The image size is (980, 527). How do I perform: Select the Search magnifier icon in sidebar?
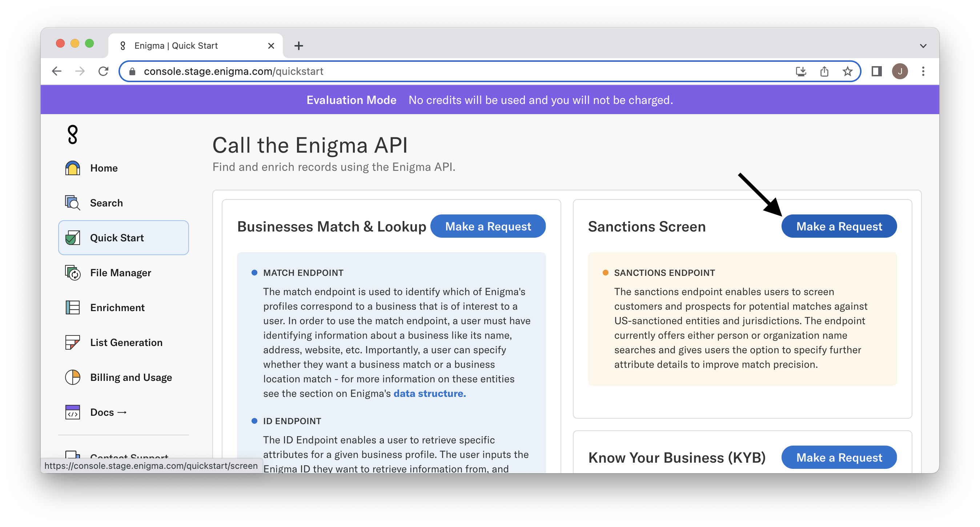click(73, 203)
